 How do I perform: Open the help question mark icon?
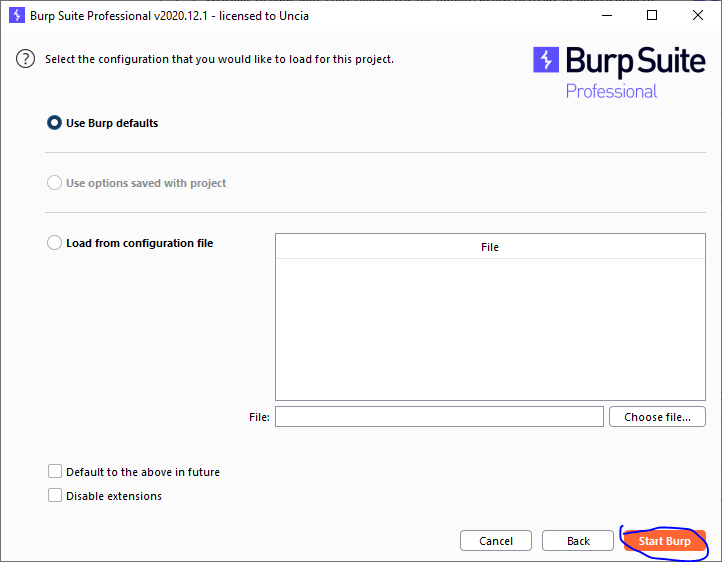(25, 59)
